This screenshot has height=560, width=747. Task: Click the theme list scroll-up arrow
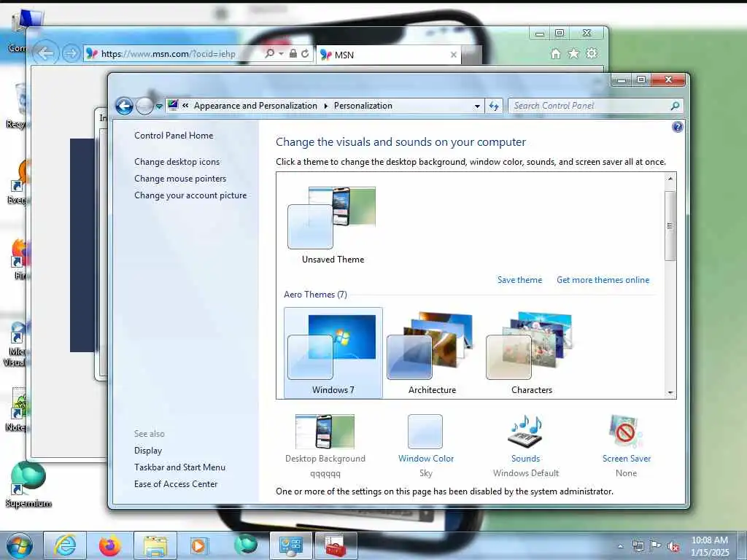670,179
